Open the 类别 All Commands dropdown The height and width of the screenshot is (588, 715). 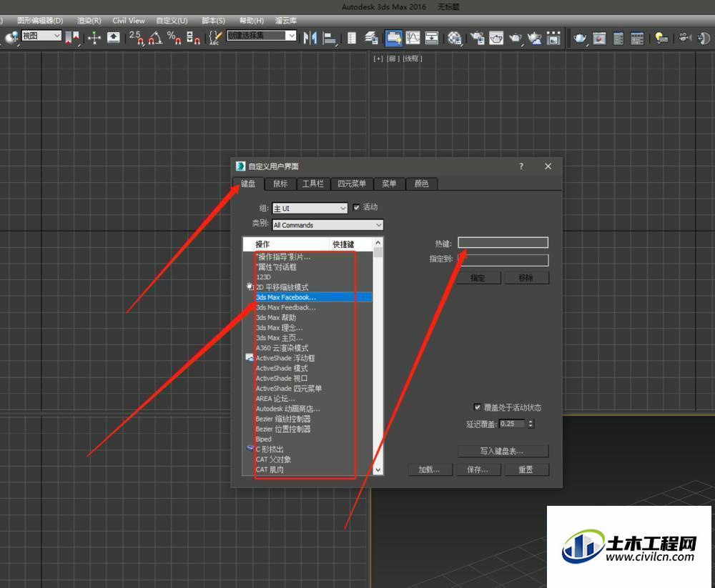tap(327, 225)
